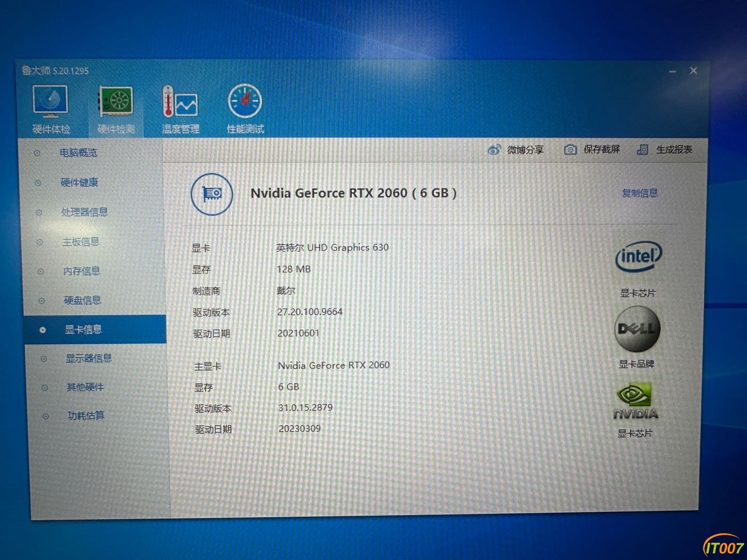This screenshot has width=747, height=560.
Task: Open 功耗估算 in the sidebar
Action: (86, 416)
